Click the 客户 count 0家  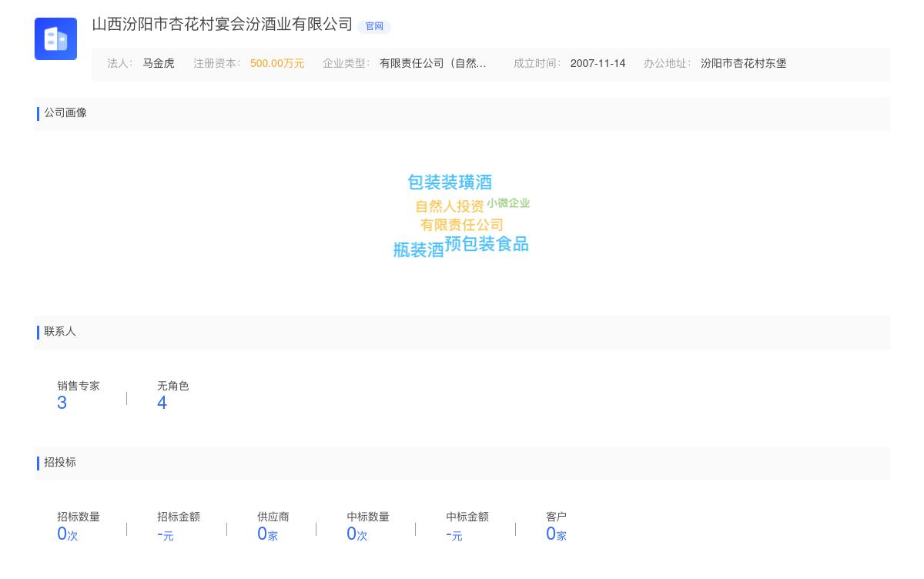point(556,534)
